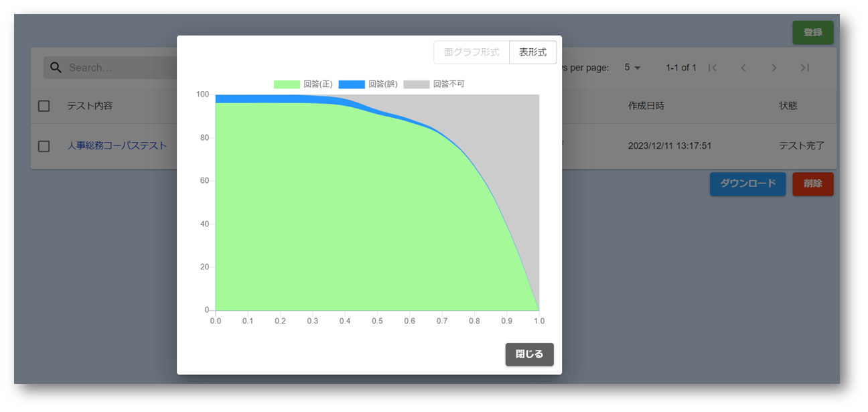868x412 pixels.
Task: Click the red 削除 button
Action: [x=812, y=184]
